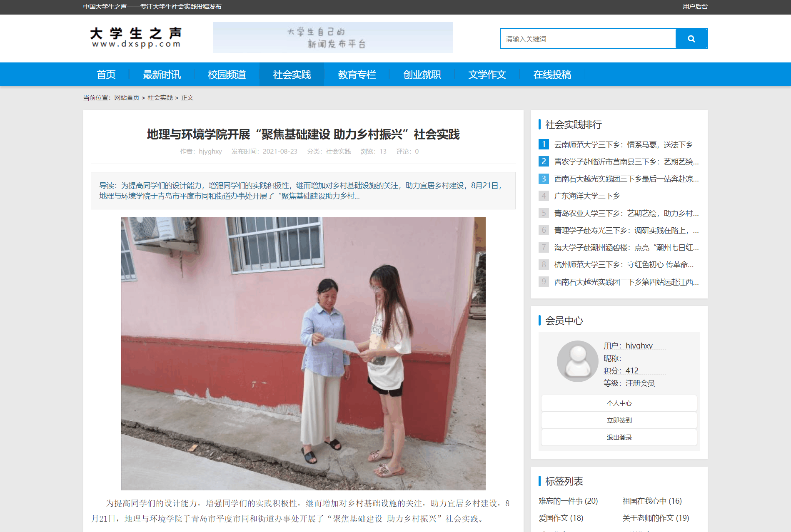Click the 网站首页 breadcrumb link
The height and width of the screenshot is (532, 791).
click(x=127, y=97)
